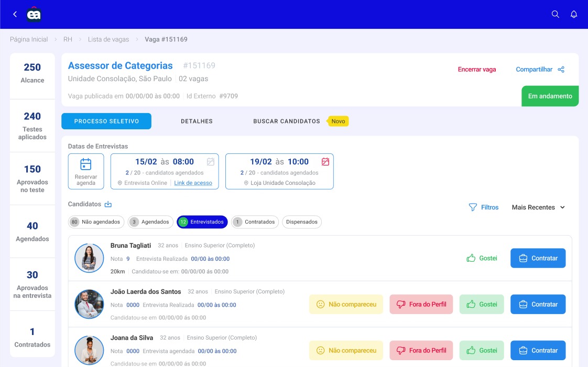Image resolution: width=588 pixels, height=367 pixels.
Task: Expand the Mais Recentes sort dropdown
Action: [x=539, y=207]
